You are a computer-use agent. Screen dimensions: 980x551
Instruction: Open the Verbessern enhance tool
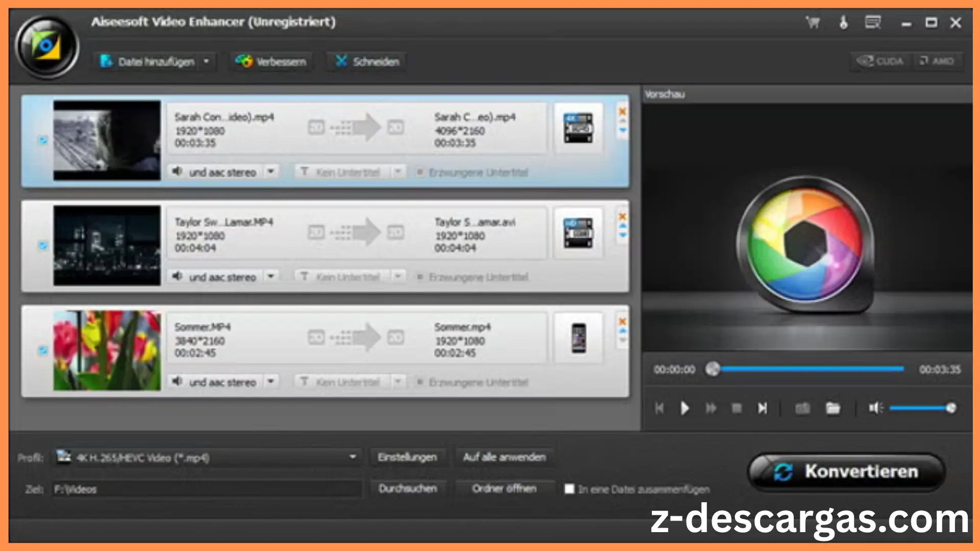point(271,62)
